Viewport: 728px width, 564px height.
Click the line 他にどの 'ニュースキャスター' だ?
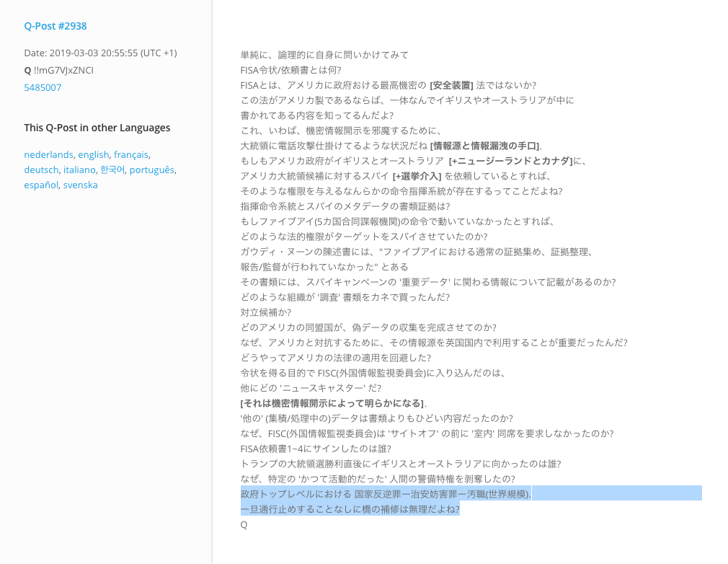[x=311, y=388]
